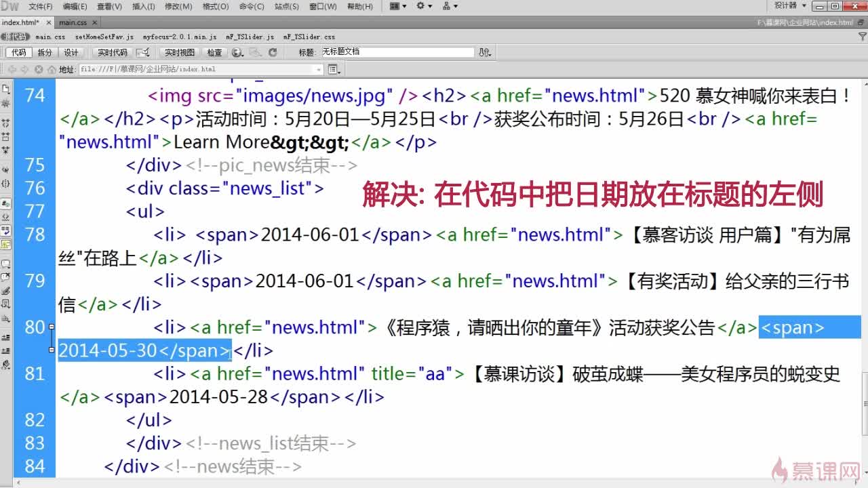Viewport: 868px width, 488px height.
Task: Open related file myfocus-2.0.1.min.js
Action: (180, 37)
